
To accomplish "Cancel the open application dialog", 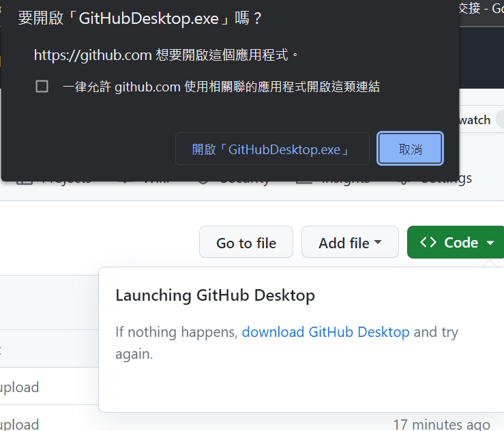I will coord(410,149).
